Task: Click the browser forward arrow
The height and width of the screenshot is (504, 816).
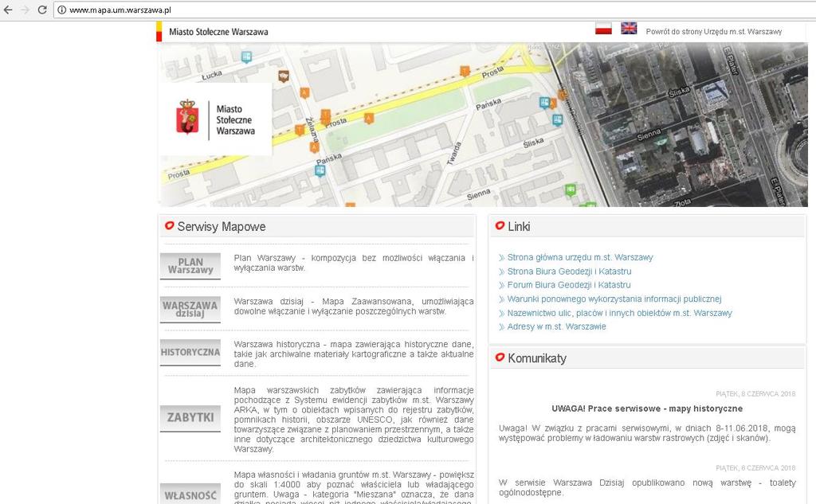Action: 25,10
